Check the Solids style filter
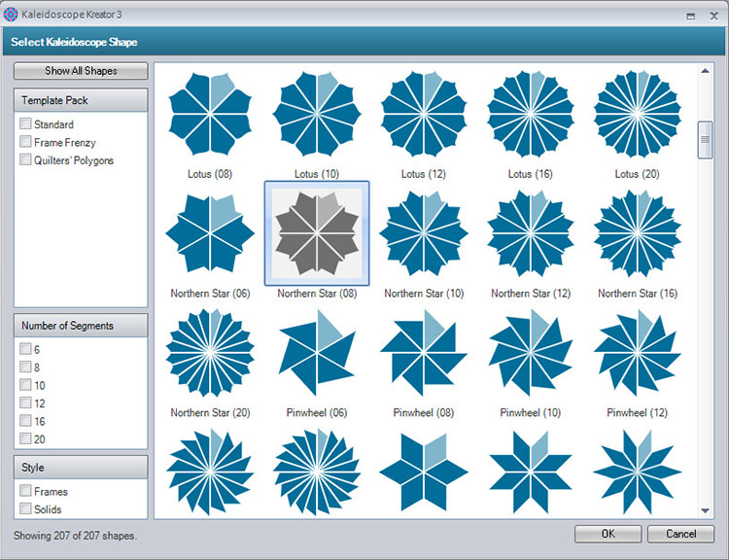 click(x=25, y=508)
